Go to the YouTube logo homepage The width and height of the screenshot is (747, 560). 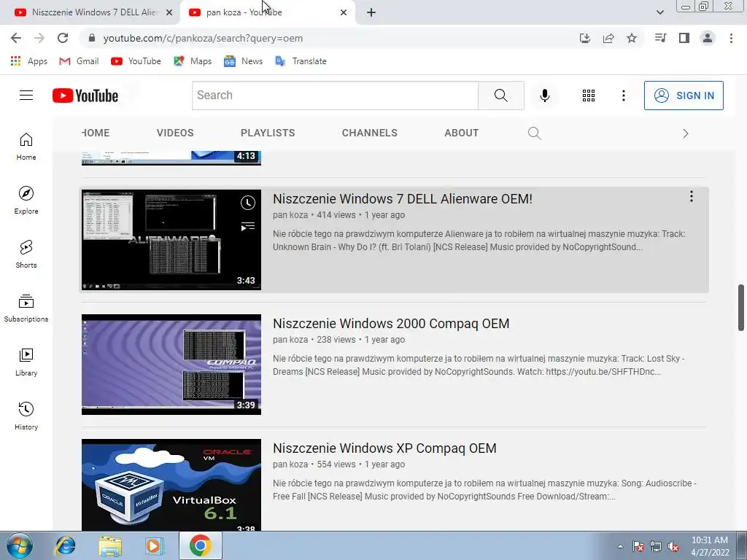click(85, 96)
